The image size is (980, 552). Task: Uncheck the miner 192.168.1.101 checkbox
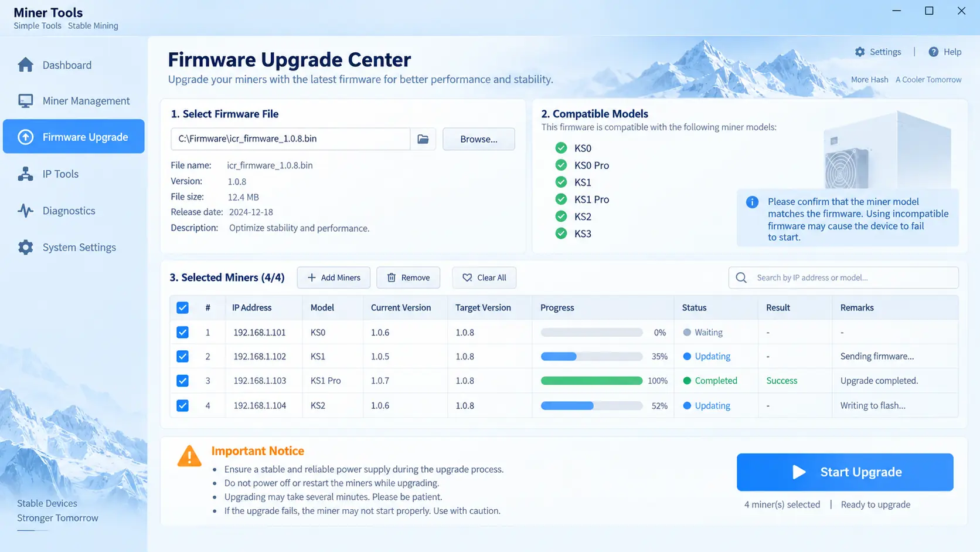point(182,332)
